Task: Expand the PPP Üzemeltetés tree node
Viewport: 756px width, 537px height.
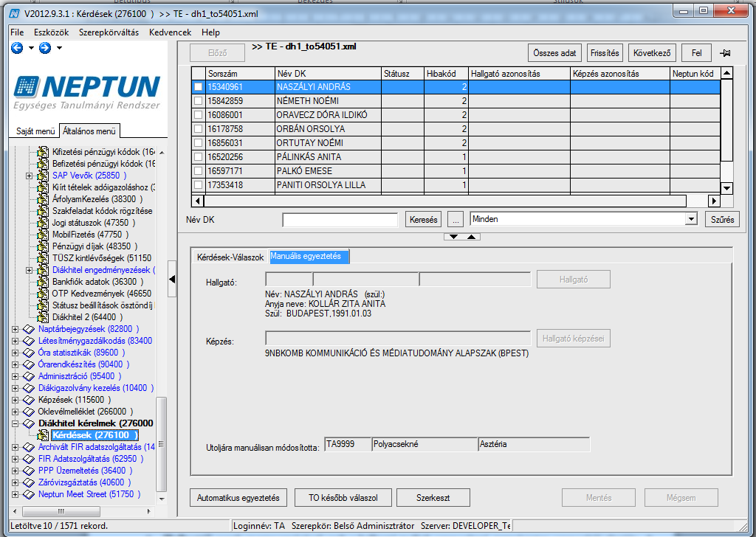Action: [x=15, y=471]
